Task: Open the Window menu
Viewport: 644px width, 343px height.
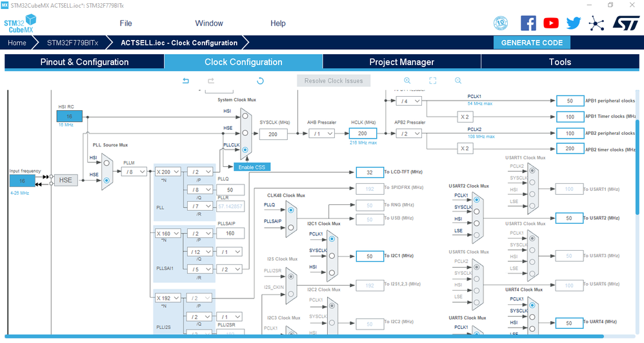Action: (209, 23)
